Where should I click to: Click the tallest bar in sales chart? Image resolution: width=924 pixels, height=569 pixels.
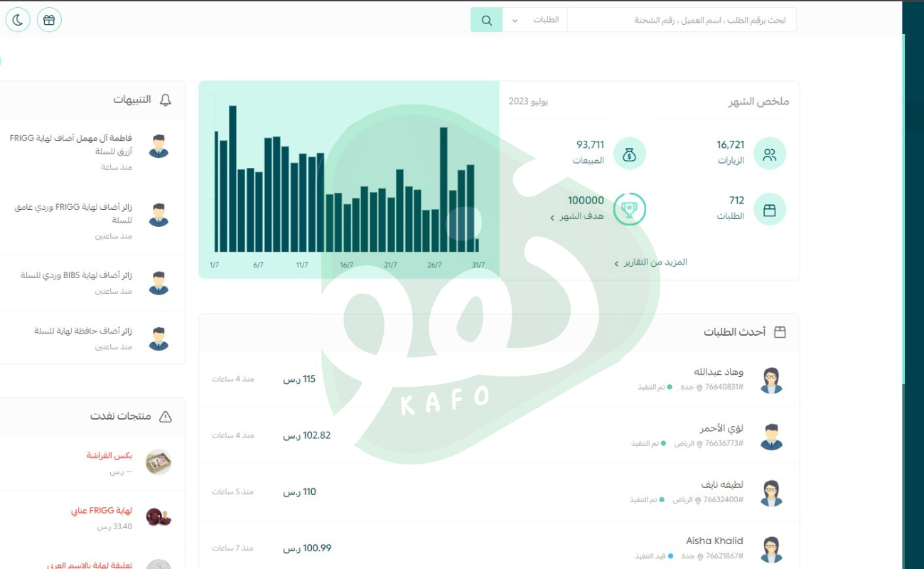coord(232,179)
